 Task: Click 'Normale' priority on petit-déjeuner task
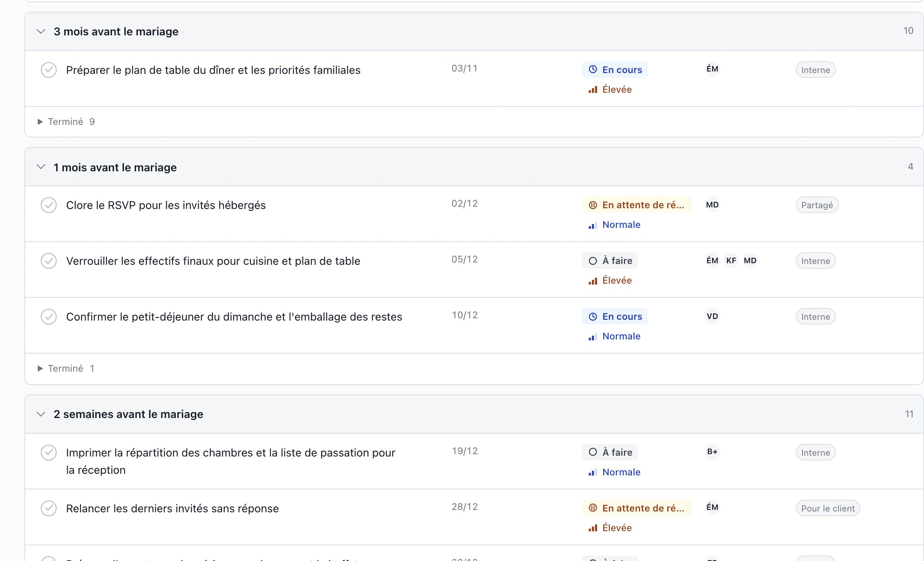[614, 336]
